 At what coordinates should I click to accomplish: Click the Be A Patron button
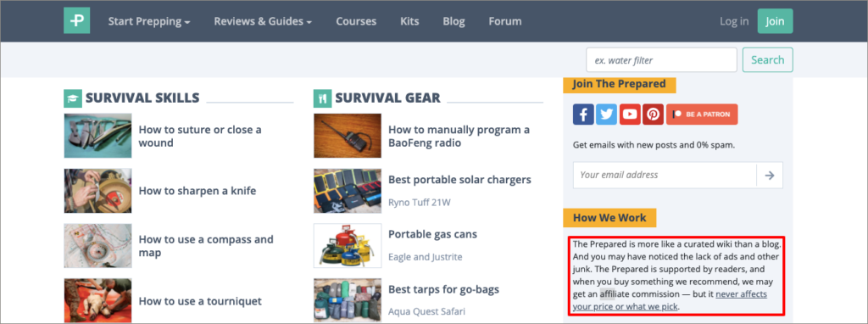point(702,115)
